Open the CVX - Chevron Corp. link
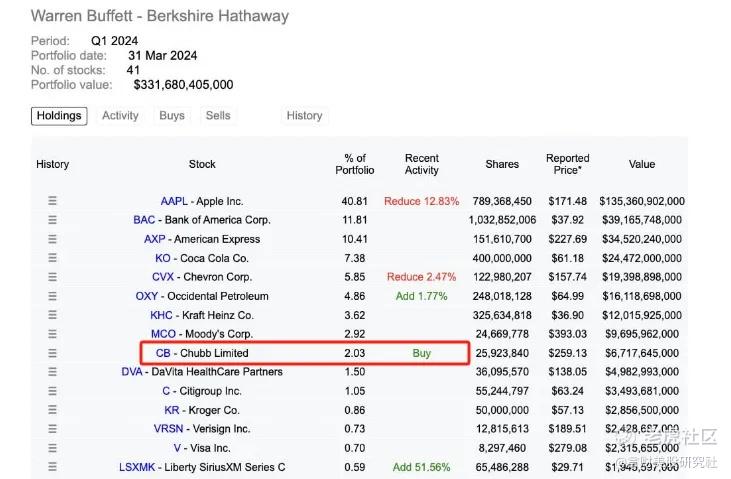731x479 pixels. pos(202,277)
